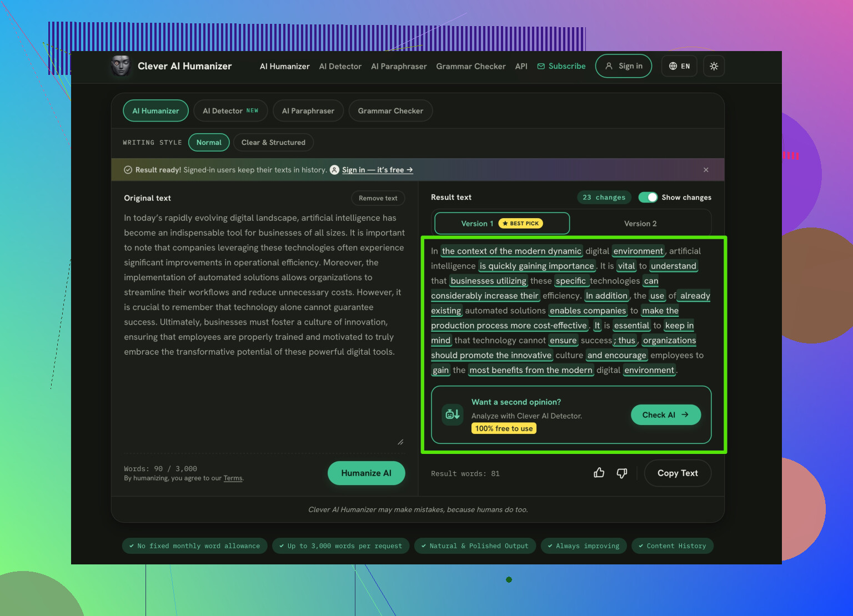Click the highlighted phrase 'production process more cost-effective'
Viewport: 853px width, 616px height.
[x=509, y=326]
